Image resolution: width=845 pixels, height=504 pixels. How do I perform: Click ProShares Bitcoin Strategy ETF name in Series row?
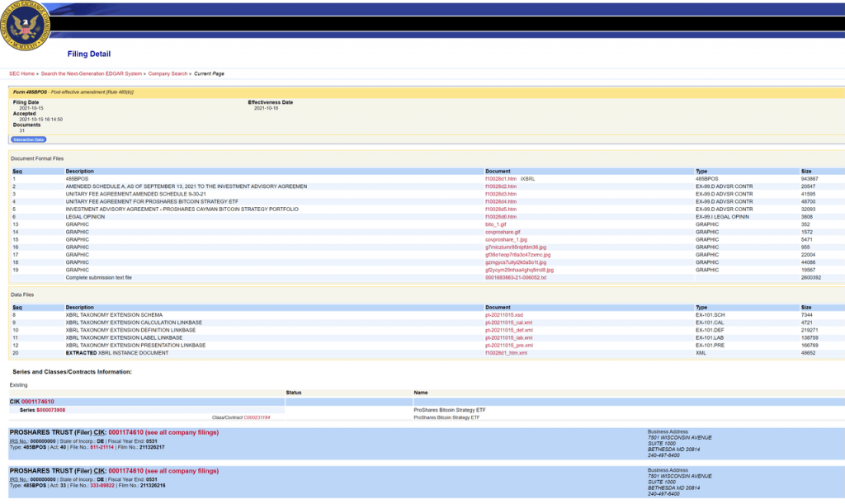click(x=450, y=410)
